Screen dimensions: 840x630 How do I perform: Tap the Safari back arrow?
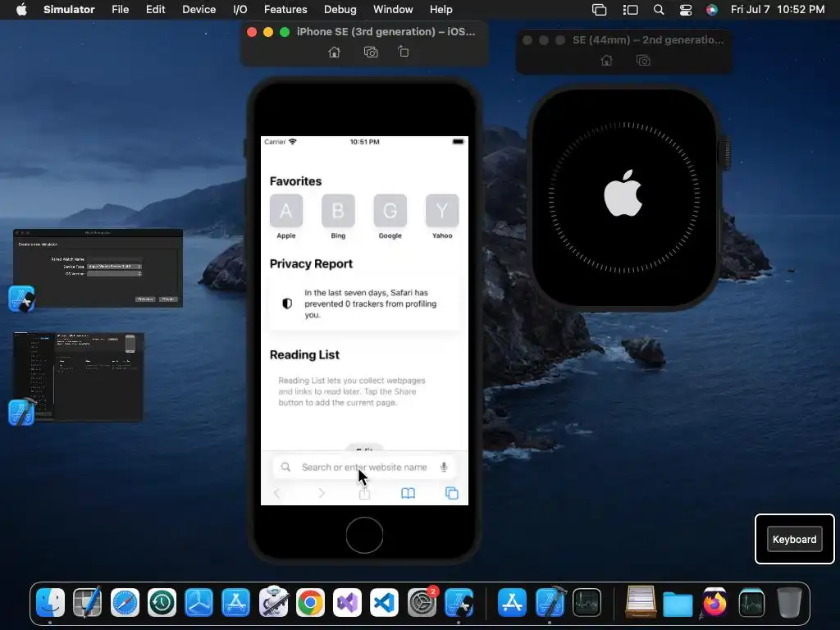[277, 493]
